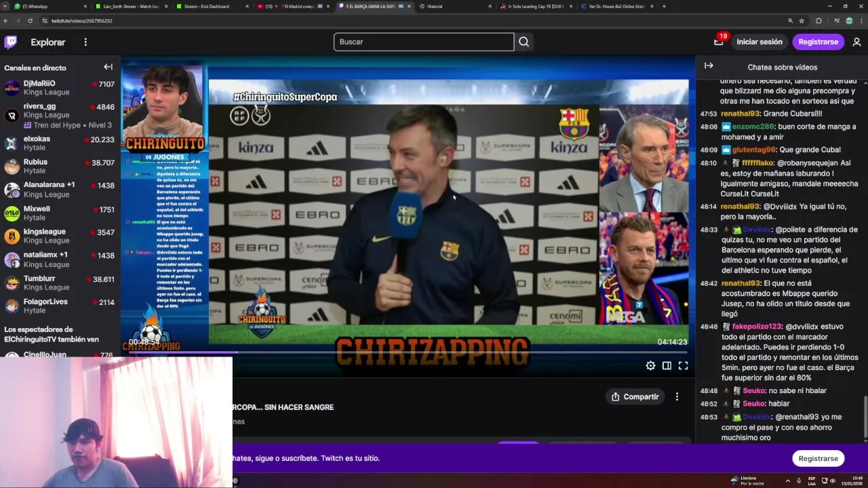The height and width of the screenshot is (488, 868).
Task: Open the DjMaRiiO channel
Action: [60, 87]
